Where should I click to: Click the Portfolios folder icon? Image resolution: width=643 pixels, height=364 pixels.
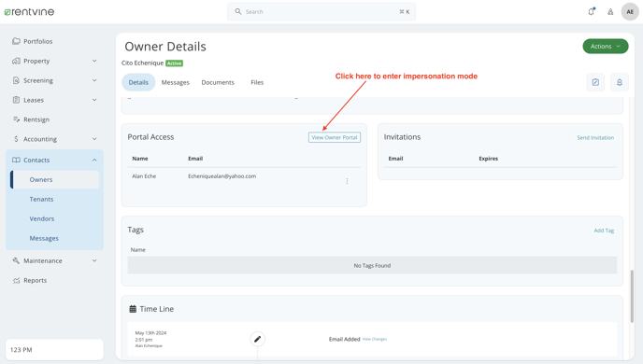pyautogui.click(x=16, y=41)
